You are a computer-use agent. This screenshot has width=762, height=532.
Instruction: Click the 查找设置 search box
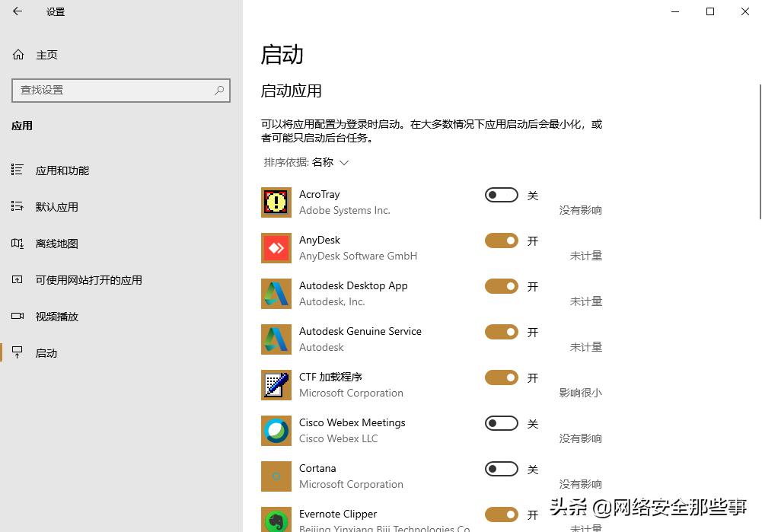(x=120, y=91)
